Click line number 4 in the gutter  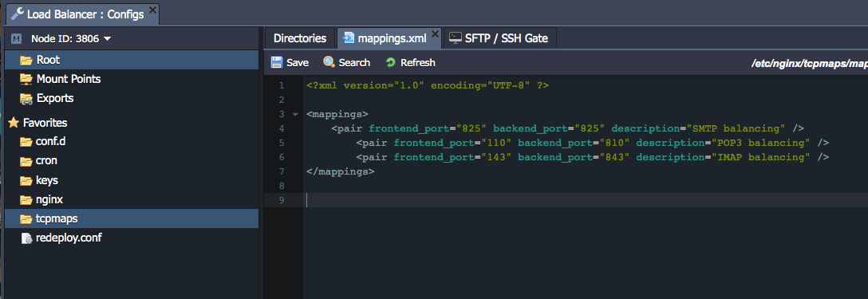click(x=282, y=128)
